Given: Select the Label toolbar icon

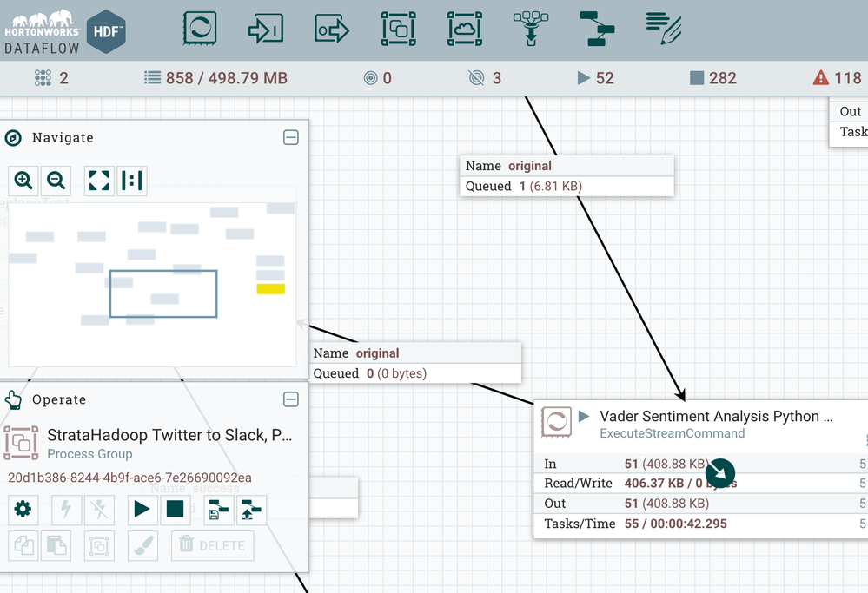Looking at the screenshot, I should [664, 28].
